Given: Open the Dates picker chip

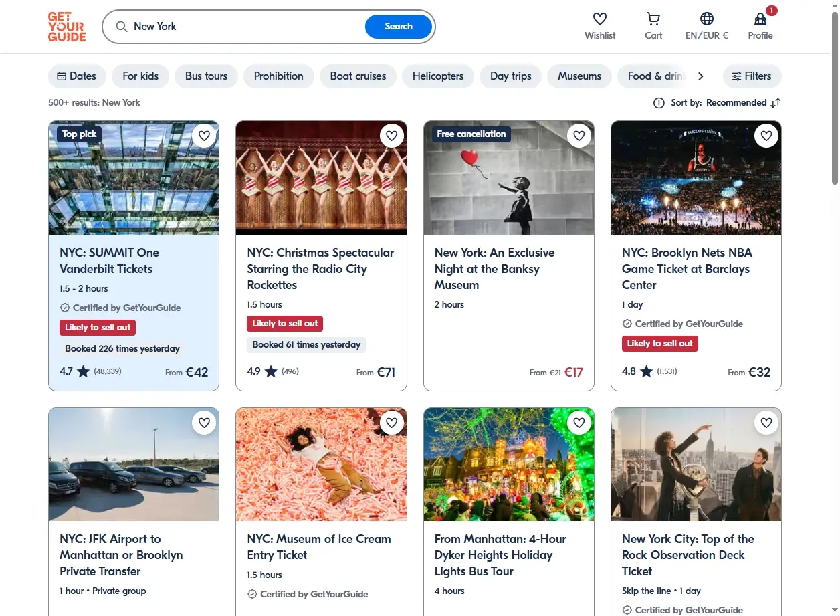Looking at the screenshot, I should [77, 76].
